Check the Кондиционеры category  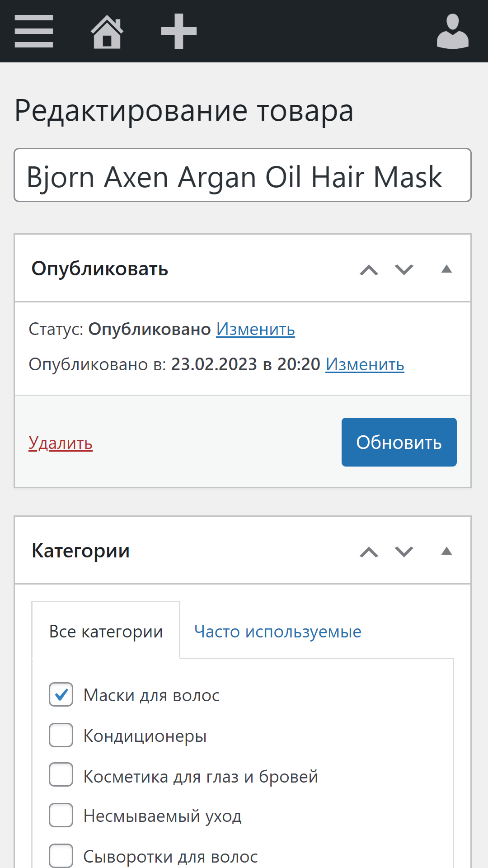click(61, 735)
